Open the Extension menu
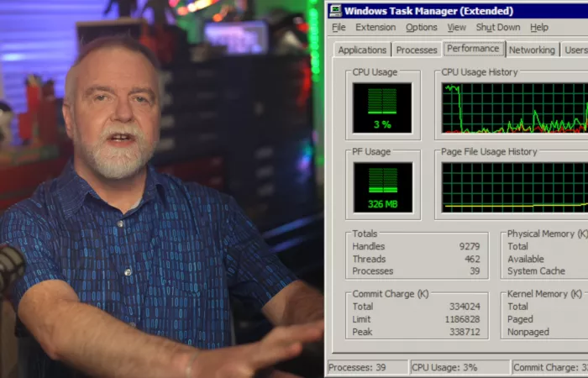Viewport: 588px width, 378px height. click(375, 28)
